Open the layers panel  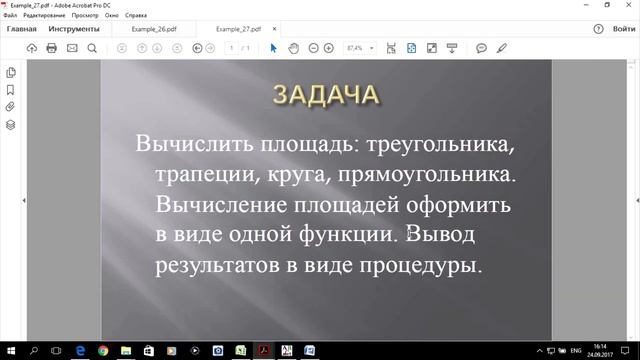(11, 125)
